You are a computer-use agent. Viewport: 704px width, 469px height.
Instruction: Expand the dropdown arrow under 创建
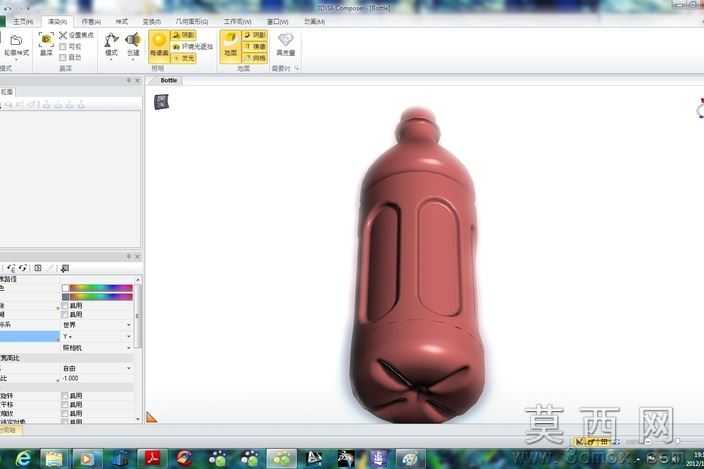[133, 59]
